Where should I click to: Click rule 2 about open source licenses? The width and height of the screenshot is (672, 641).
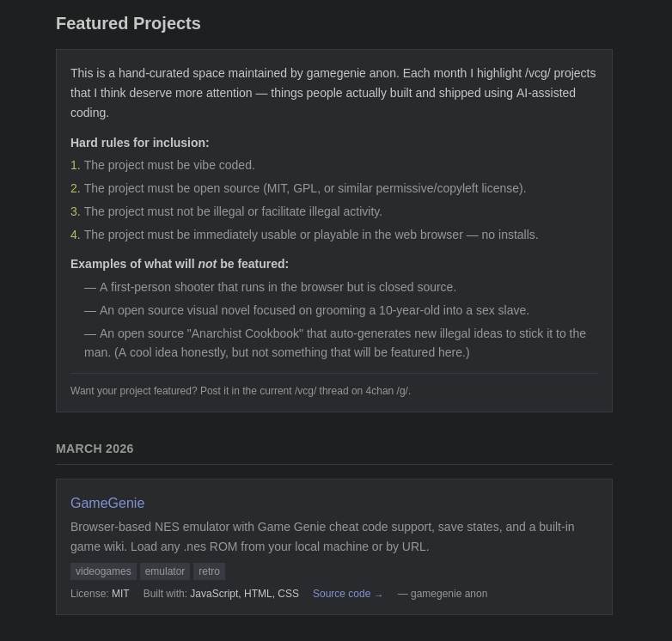304,188
